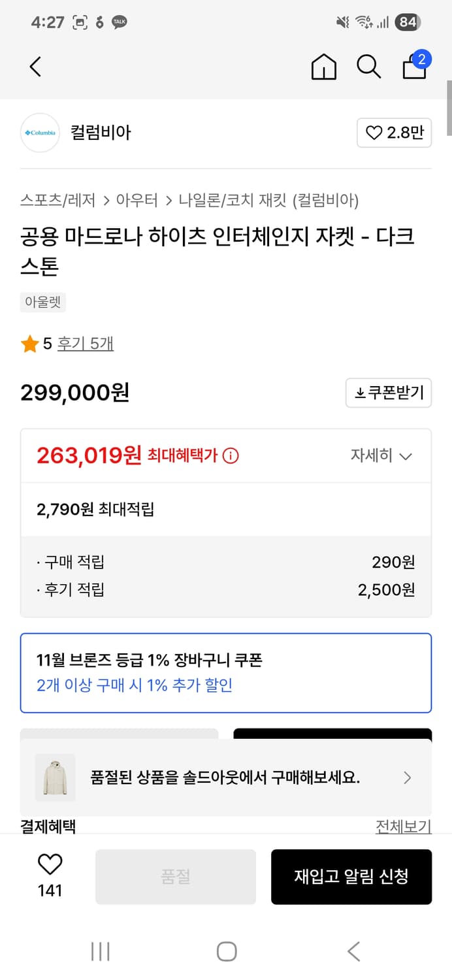The height and width of the screenshot is (980, 452).
Task: Tap the 아울렛 label badge
Action: (x=42, y=302)
